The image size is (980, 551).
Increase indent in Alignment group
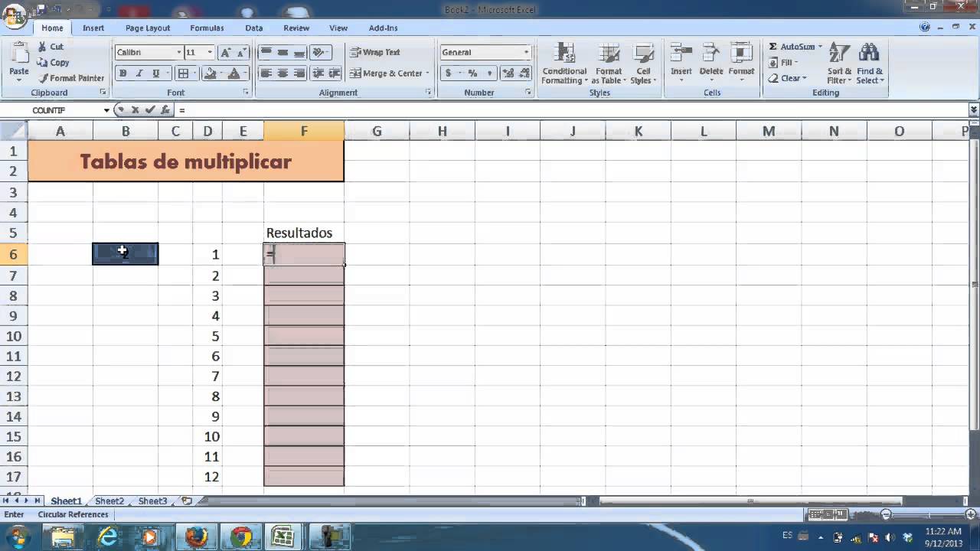coord(335,73)
